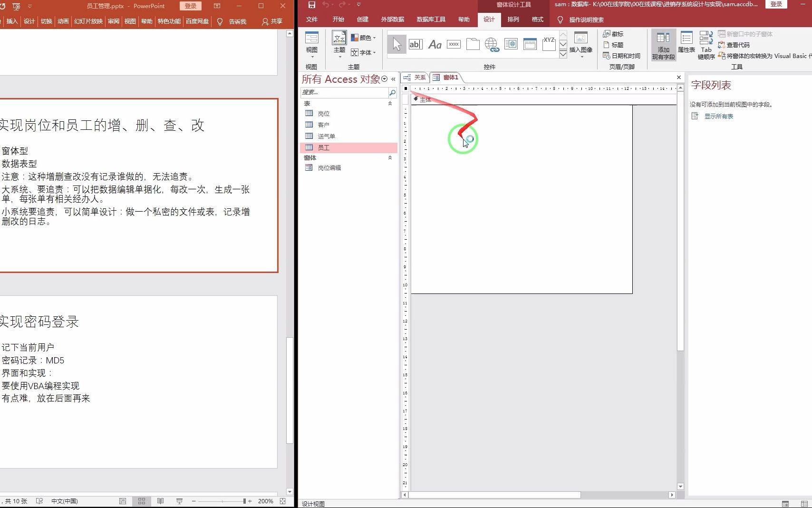Switch to the External Data (外部数据) tab
Image resolution: width=812 pixels, height=508 pixels.
pyautogui.click(x=393, y=20)
